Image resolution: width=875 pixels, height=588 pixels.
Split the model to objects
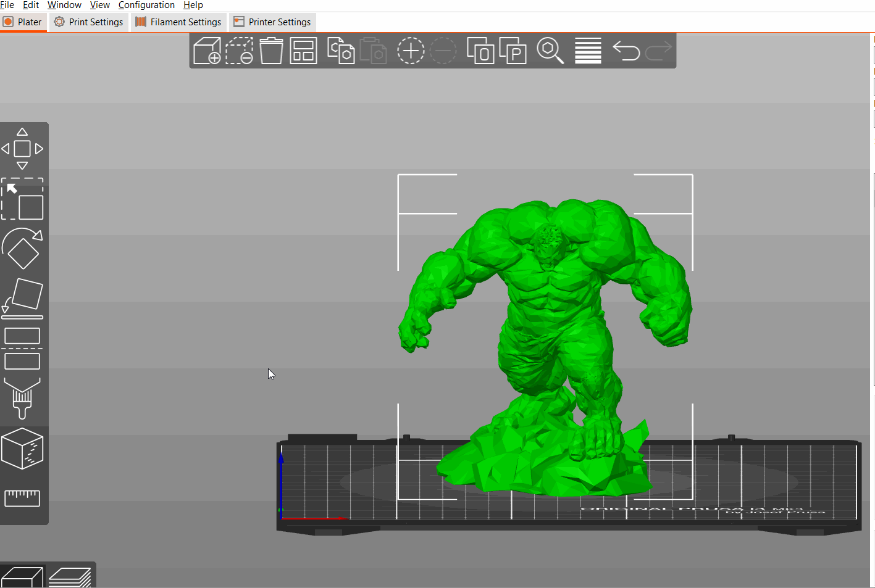(x=480, y=51)
